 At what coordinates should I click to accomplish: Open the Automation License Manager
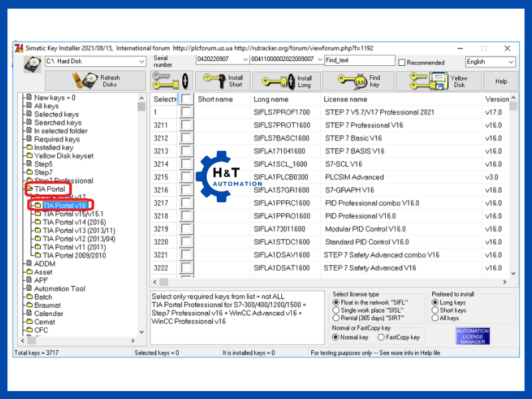pos(473,336)
